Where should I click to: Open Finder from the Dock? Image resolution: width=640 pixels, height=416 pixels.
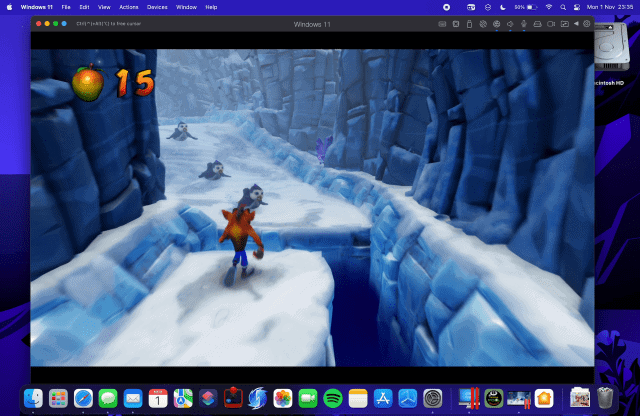pyautogui.click(x=33, y=398)
